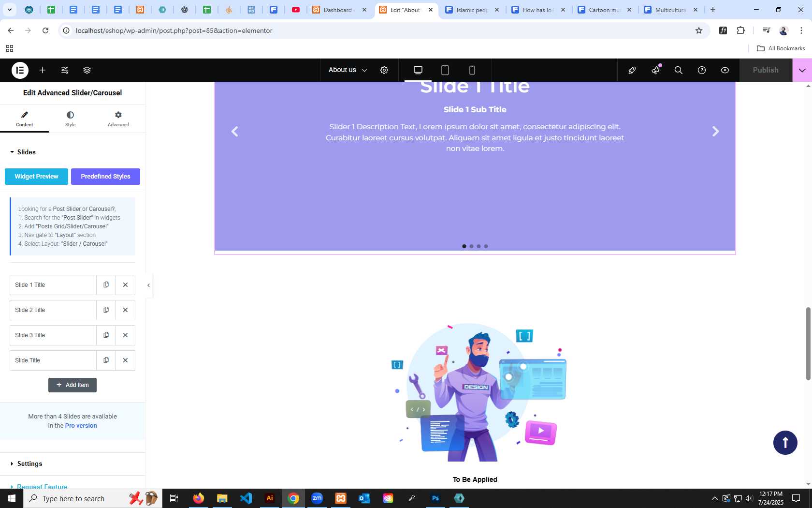Remove the Slide 3 Title item
The image size is (812, 508).
coord(125,335)
